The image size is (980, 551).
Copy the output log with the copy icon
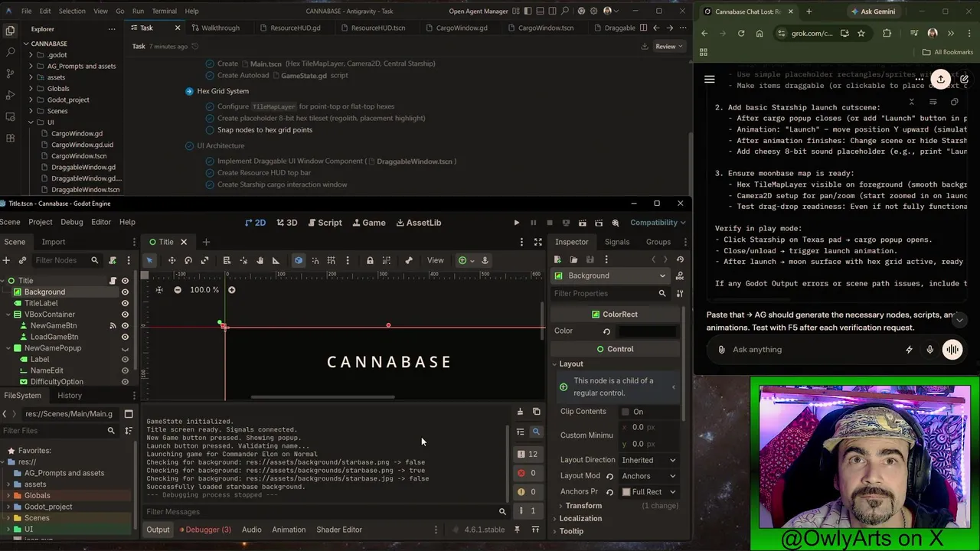point(536,412)
